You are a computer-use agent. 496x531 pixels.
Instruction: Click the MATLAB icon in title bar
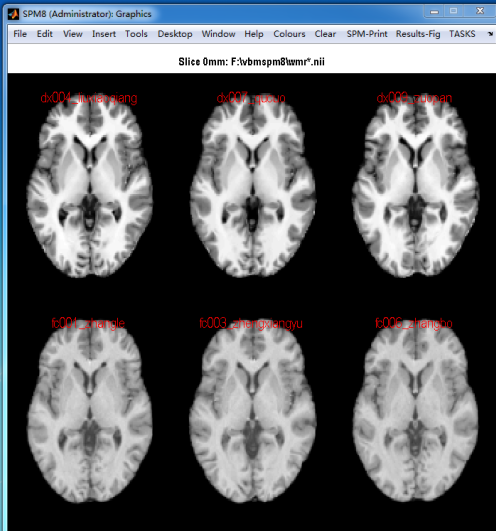pyautogui.click(x=14, y=14)
